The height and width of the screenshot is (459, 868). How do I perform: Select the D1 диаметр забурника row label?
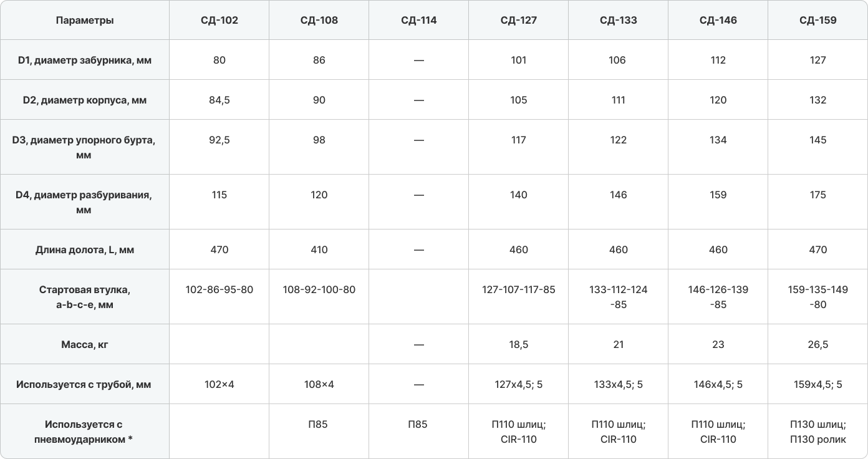tap(85, 60)
